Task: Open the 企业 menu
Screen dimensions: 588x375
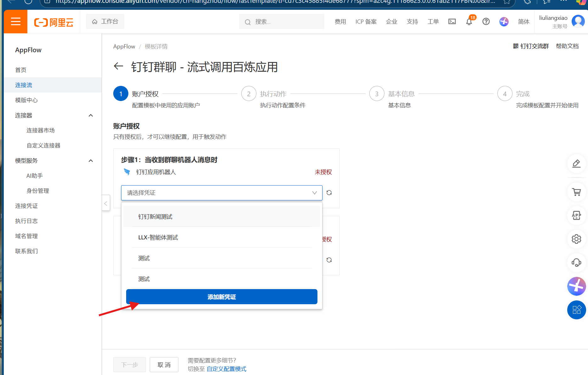Action: coord(392,22)
